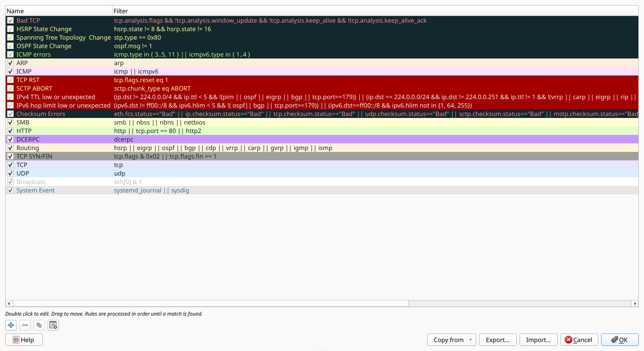Click the Export... button
Screen dimensions: 644x351
(497, 340)
